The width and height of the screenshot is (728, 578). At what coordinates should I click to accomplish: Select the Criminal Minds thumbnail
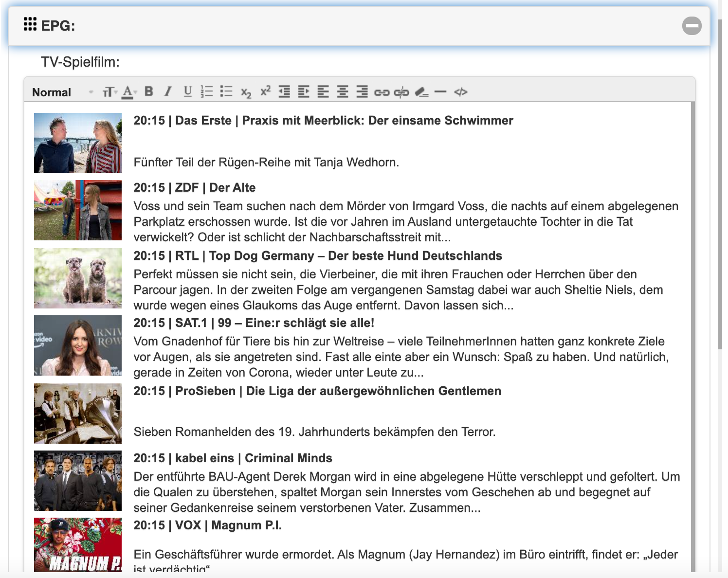78,481
